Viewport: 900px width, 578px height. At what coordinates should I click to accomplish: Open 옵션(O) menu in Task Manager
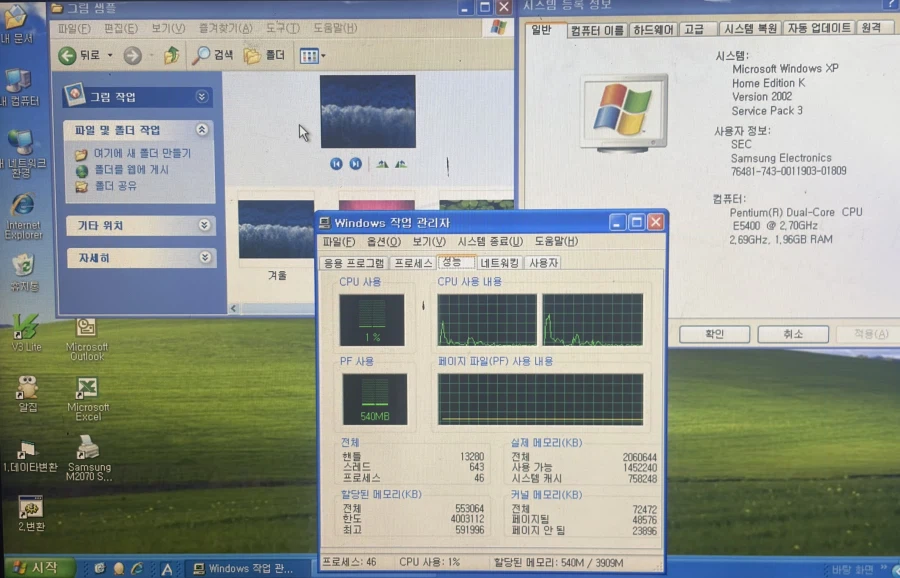(x=383, y=242)
